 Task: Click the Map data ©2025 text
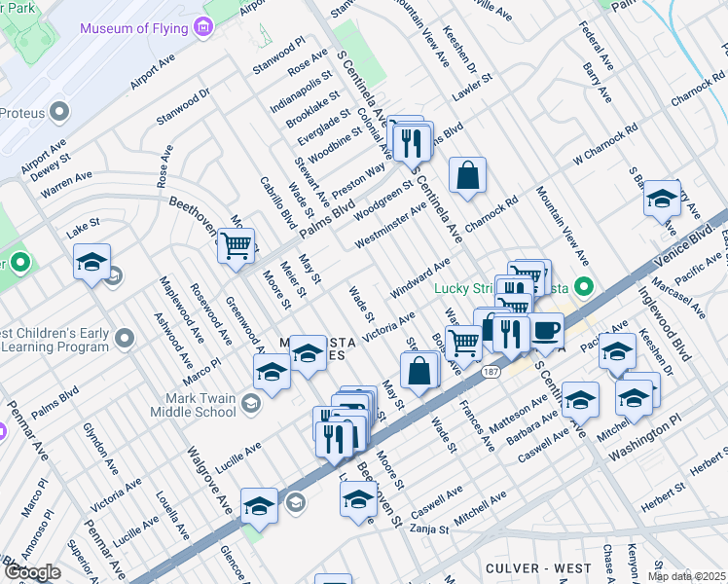[687, 576]
